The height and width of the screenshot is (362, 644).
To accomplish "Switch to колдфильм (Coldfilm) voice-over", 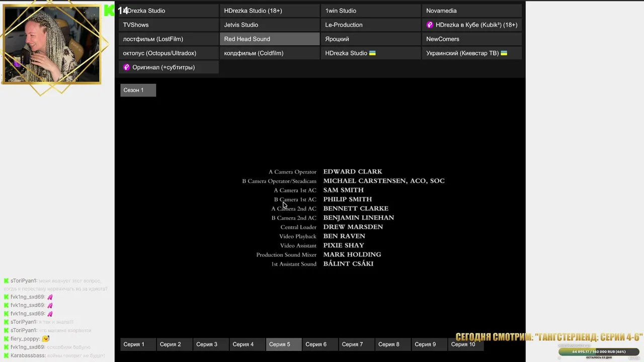I will click(270, 53).
